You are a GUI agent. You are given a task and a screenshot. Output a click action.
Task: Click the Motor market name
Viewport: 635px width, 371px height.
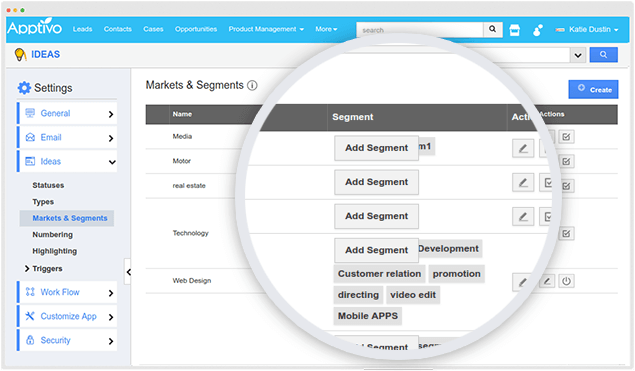coord(181,161)
